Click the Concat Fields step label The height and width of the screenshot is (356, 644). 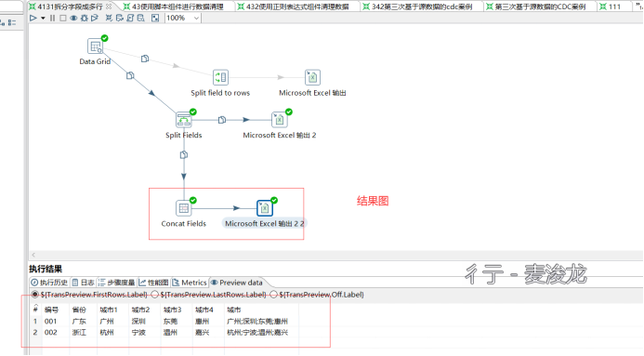184,224
